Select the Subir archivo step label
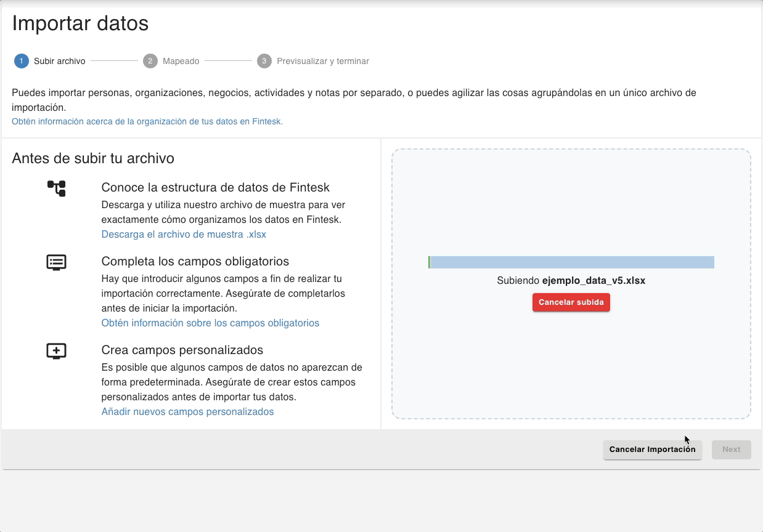This screenshot has height=532, width=763. click(x=59, y=61)
